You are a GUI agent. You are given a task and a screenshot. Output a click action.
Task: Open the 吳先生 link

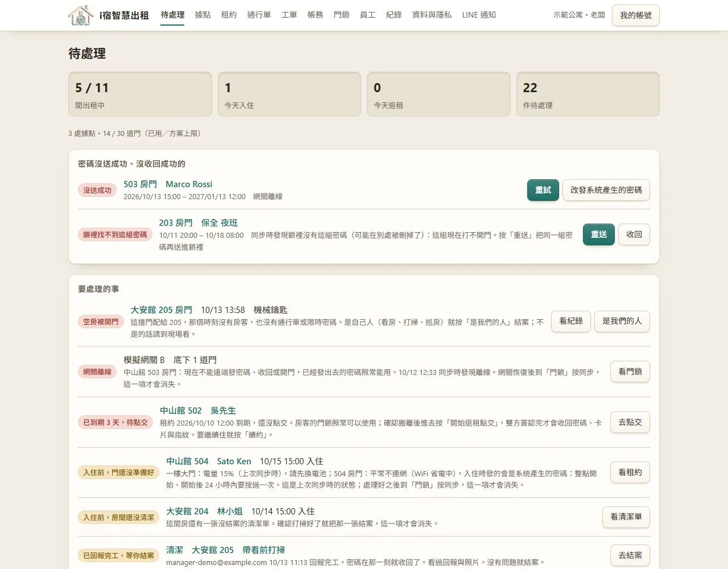223,411
